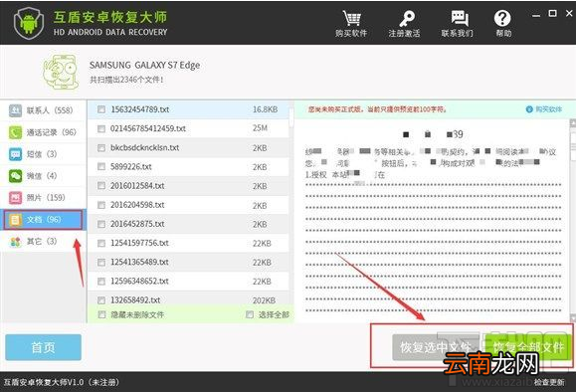Click the phone mascot device image

(61, 72)
